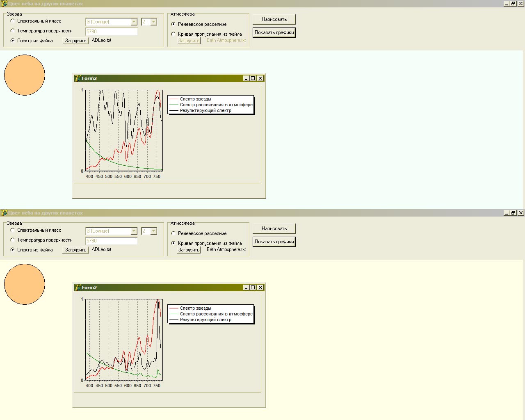The height and width of the screenshot is (420, 525).
Task: Open G (Солнце) dropdown in upper window
Action: click(134, 22)
